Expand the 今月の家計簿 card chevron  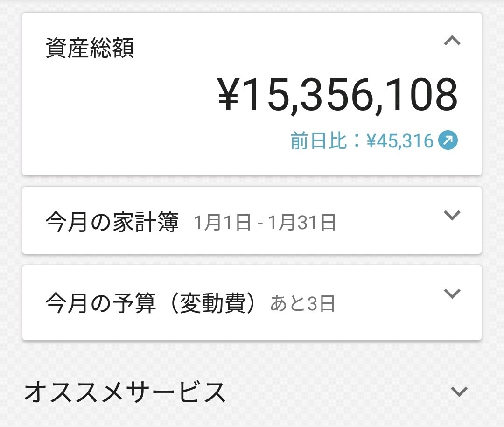(x=452, y=215)
